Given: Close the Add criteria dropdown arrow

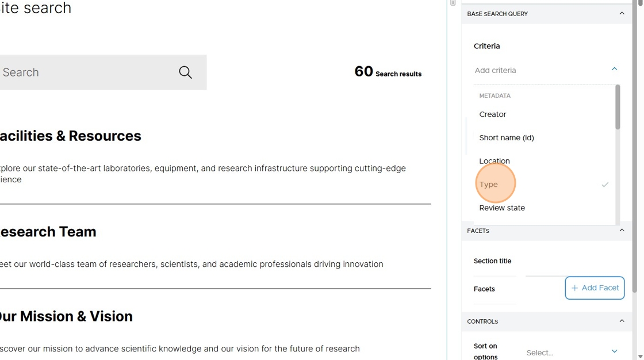Looking at the screenshot, I should [x=615, y=70].
